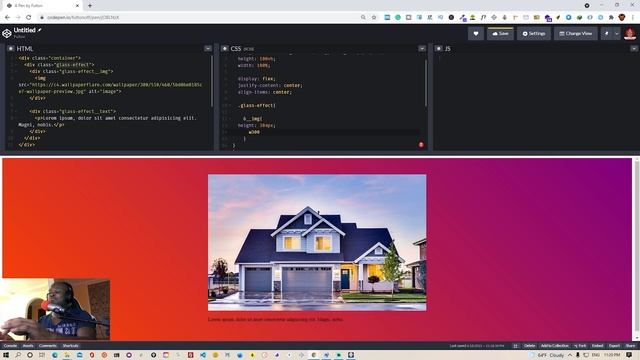The image size is (640, 360).
Task: Expand the HTML editor dropdown arrow
Action: pyautogui.click(x=208, y=49)
